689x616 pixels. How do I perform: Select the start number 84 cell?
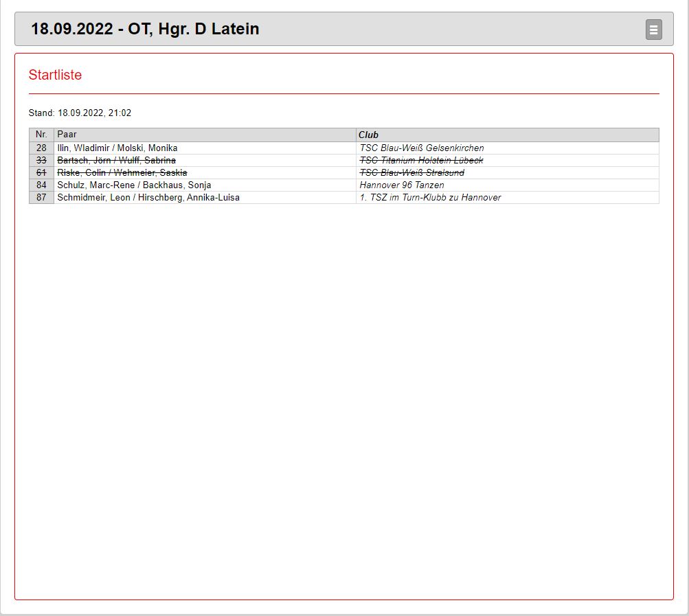point(41,185)
